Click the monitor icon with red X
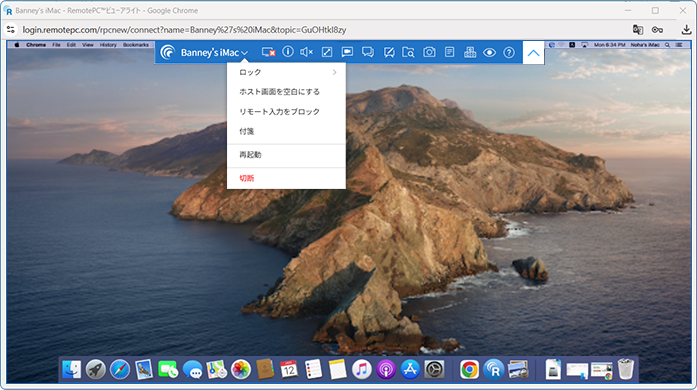The height and width of the screenshot is (390, 697). [x=268, y=52]
